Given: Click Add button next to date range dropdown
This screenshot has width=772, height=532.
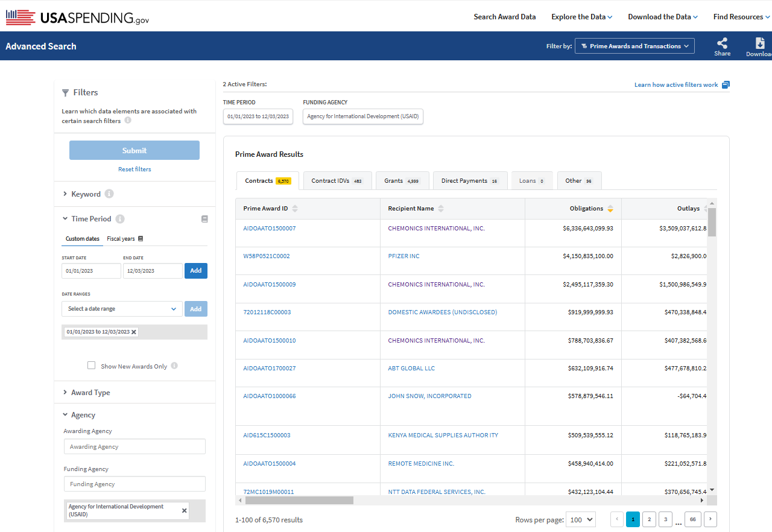Looking at the screenshot, I should coord(196,309).
